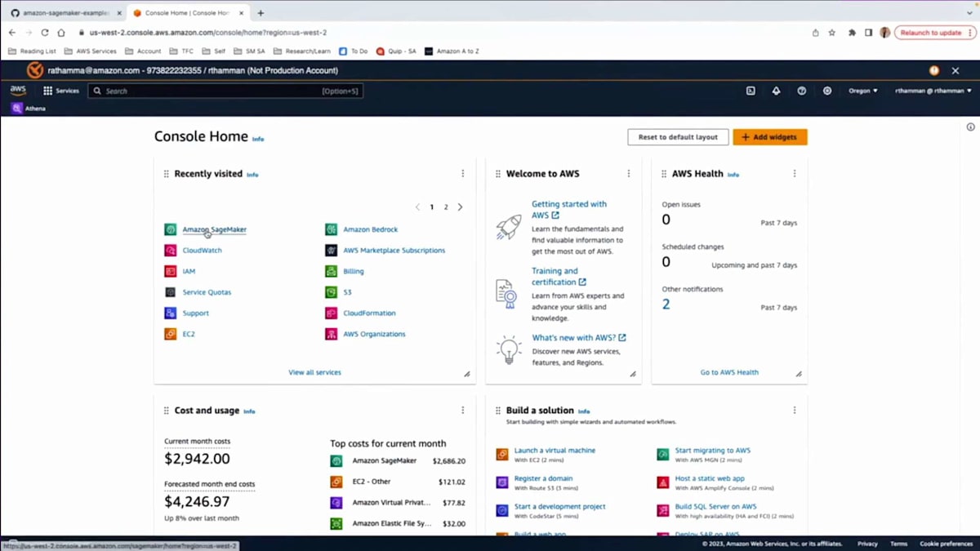Click the Search input field
Image resolution: width=980 pixels, height=551 pixels.
225,91
